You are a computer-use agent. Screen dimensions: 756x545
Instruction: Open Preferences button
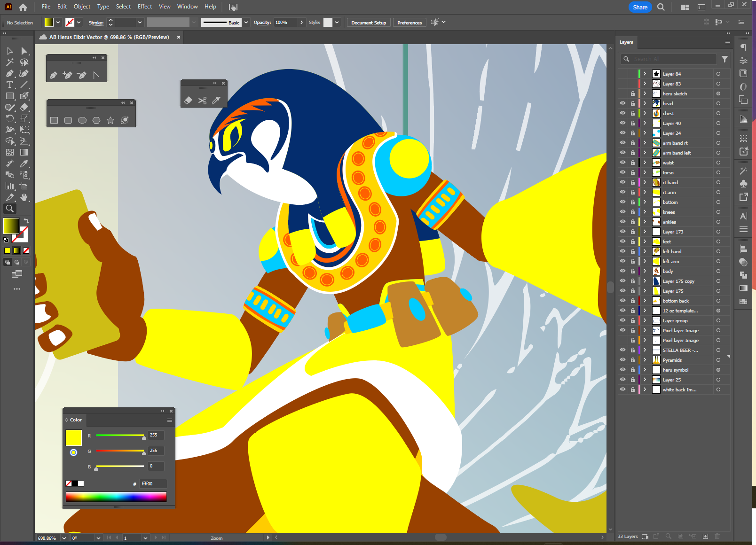pyautogui.click(x=409, y=23)
